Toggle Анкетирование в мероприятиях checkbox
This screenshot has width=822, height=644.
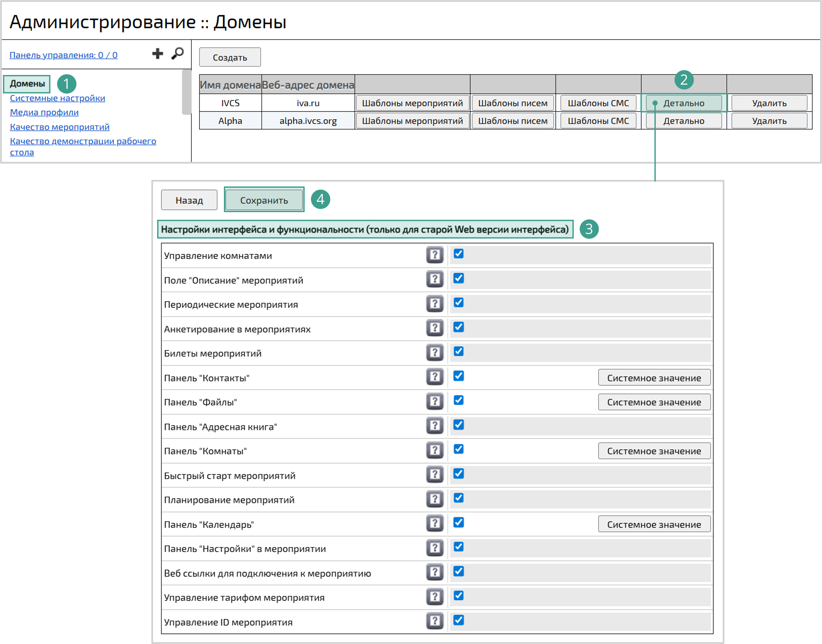coord(458,327)
